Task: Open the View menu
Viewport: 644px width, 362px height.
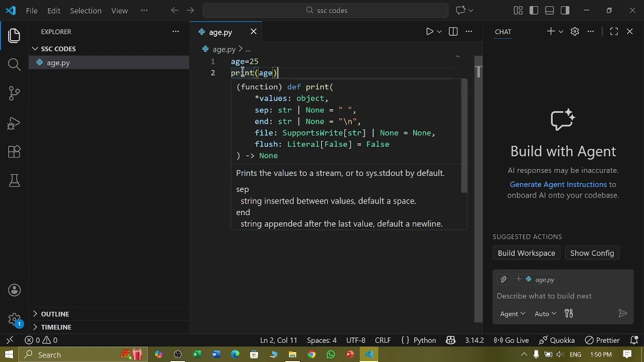Action: 119,11
